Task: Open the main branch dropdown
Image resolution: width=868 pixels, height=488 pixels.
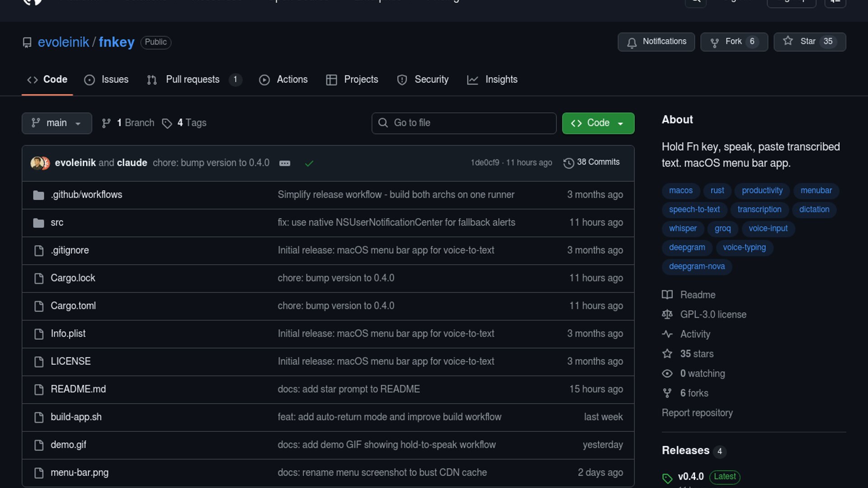Action: pos(57,123)
